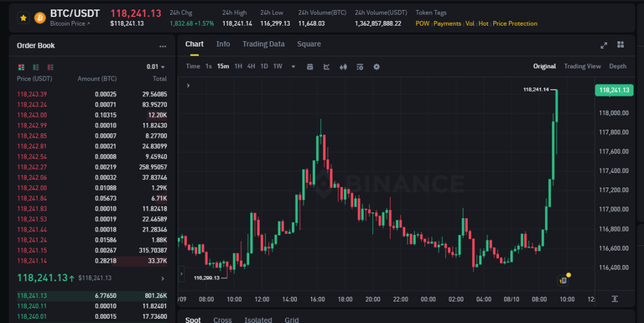644x323 pixels.
Task: Select the 15m chart interval
Action: pos(223,66)
